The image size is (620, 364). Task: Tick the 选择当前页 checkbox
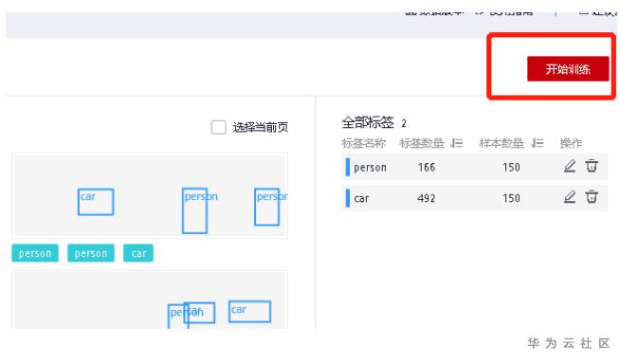click(218, 127)
